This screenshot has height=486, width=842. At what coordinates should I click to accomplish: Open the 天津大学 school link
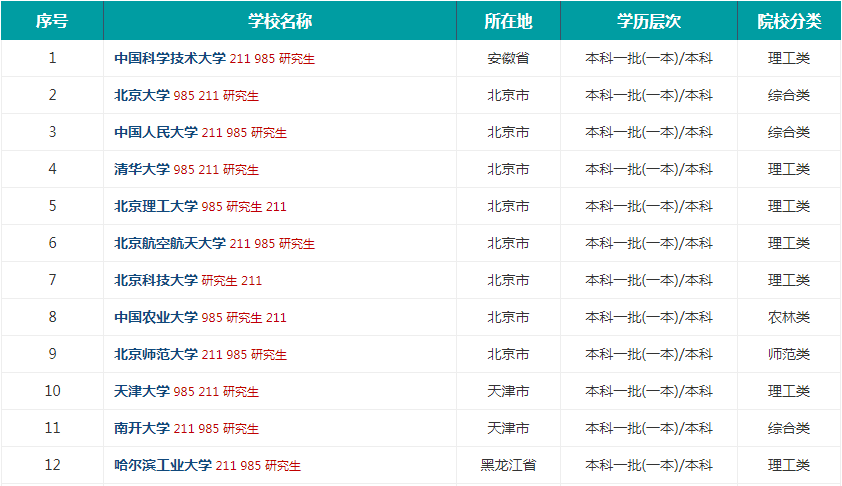coord(142,391)
